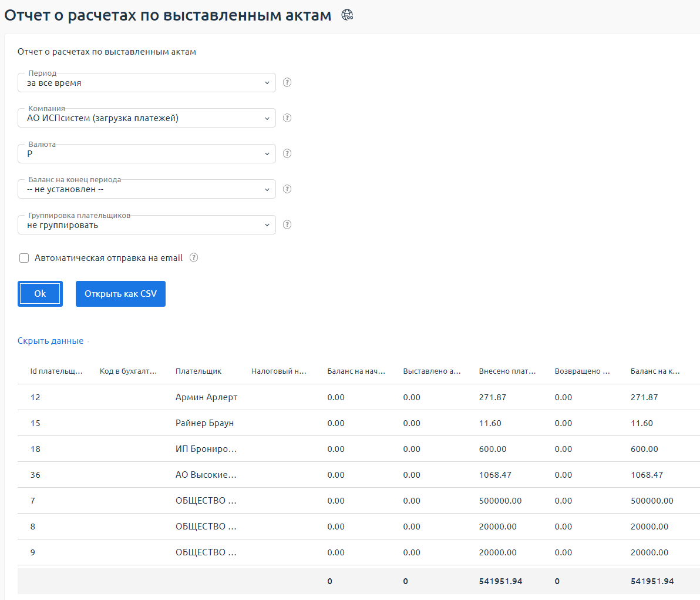Click the globe icon beside the page title
The image size is (700, 600).
click(347, 15)
